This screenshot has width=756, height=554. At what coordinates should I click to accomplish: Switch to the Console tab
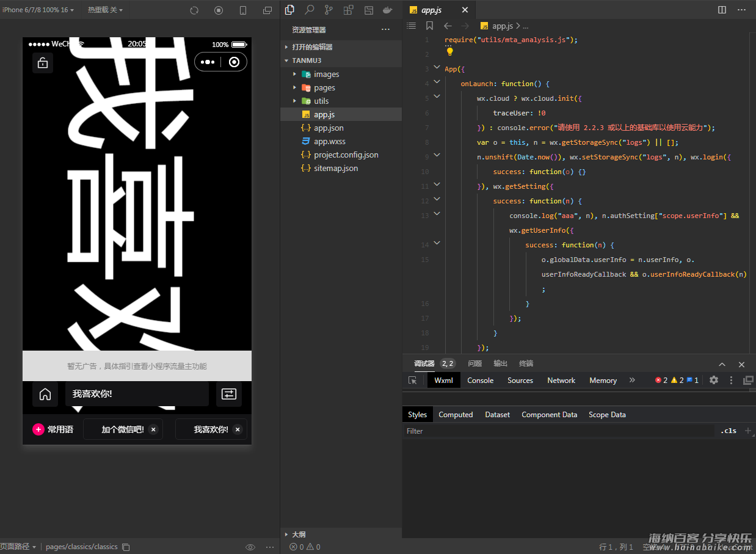coord(480,380)
